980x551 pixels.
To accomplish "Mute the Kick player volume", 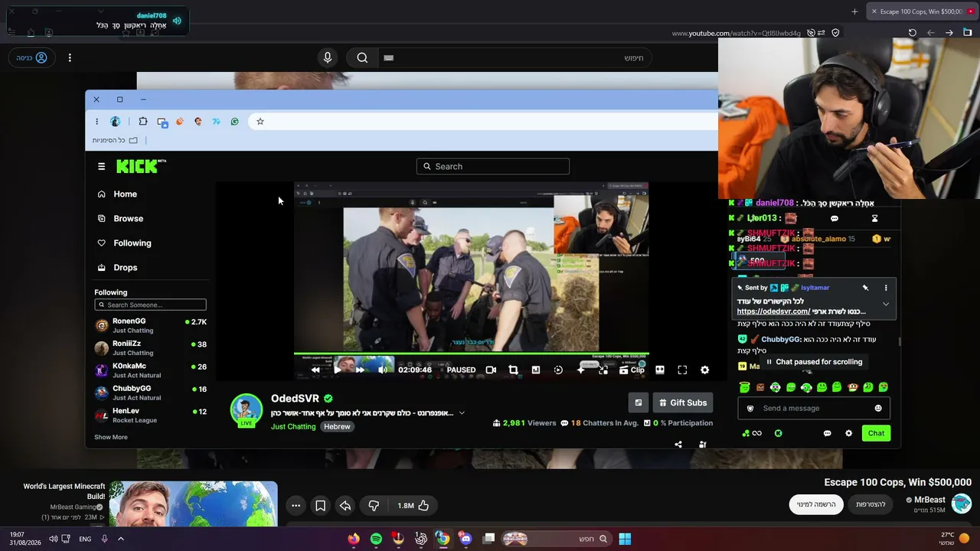I will click(x=383, y=370).
